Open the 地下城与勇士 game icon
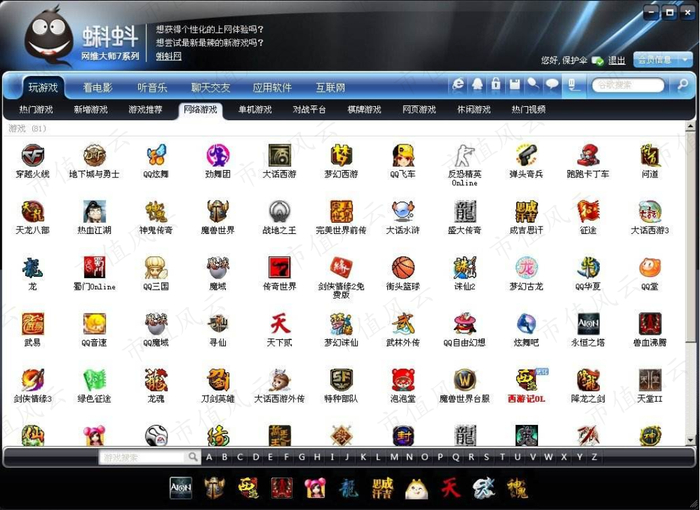Viewport: 700px width, 510px height. pyautogui.click(x=94, y=155)
